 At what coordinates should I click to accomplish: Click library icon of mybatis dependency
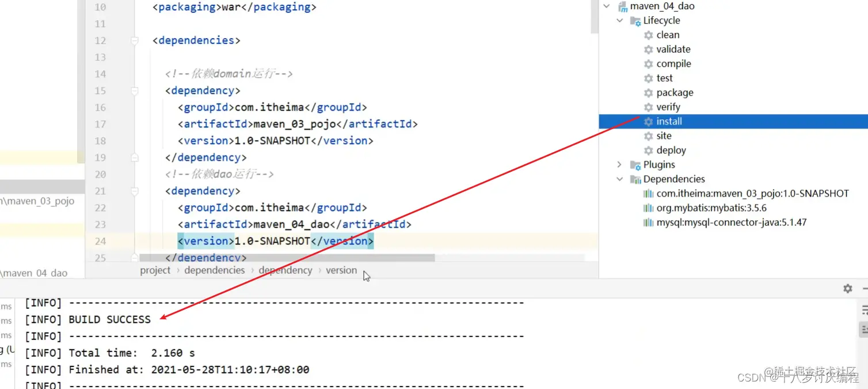click(649, 208)
